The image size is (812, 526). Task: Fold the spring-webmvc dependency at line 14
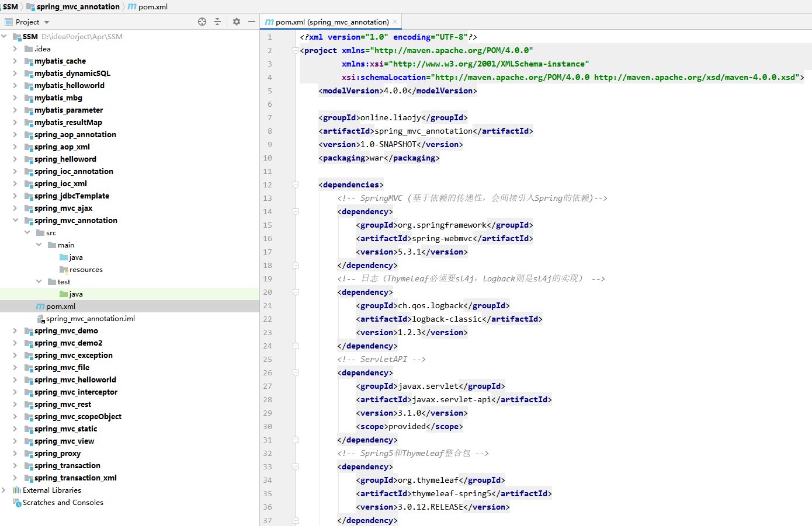click(x=296, y=211)
